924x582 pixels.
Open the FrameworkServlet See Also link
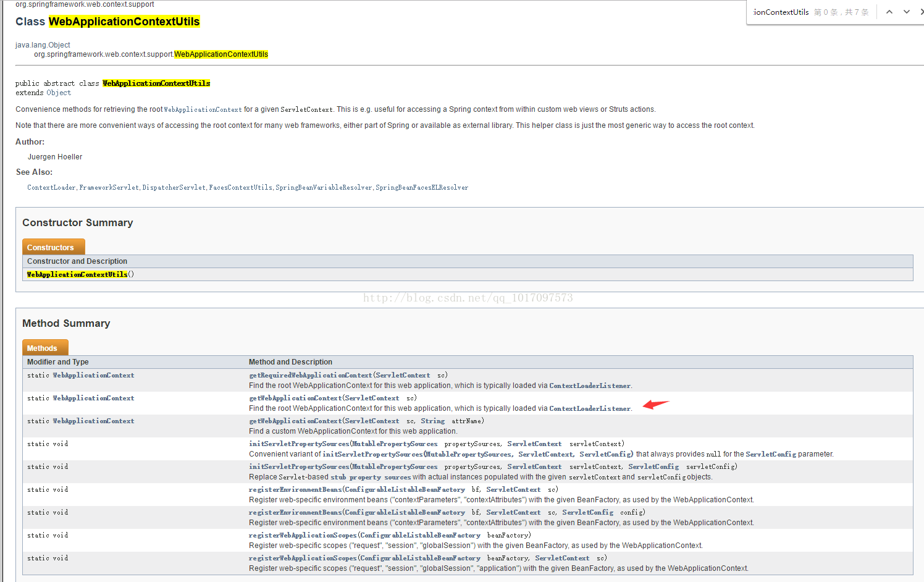(109, 187)
